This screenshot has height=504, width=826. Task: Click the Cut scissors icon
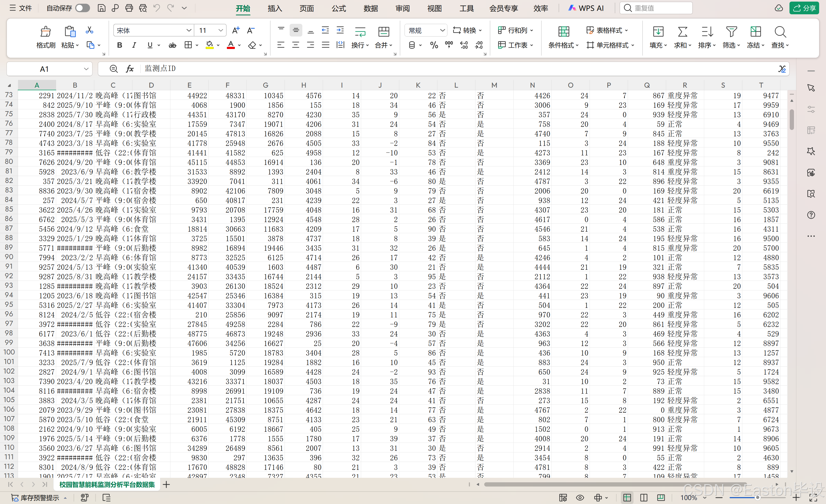(89, 30)
